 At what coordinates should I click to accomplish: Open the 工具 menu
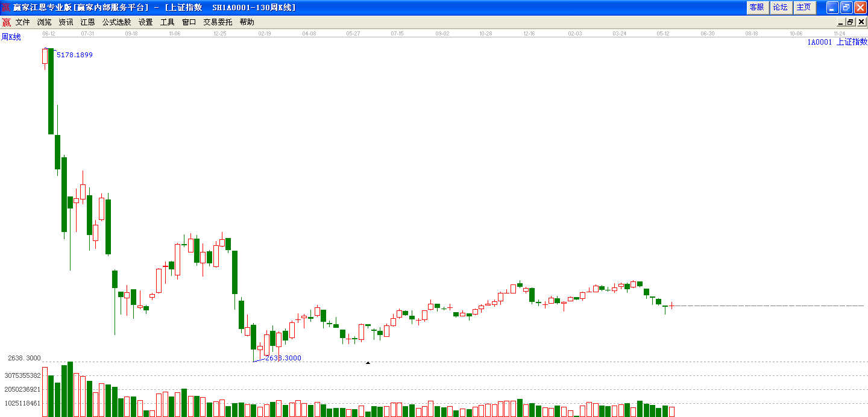(167, 22)
